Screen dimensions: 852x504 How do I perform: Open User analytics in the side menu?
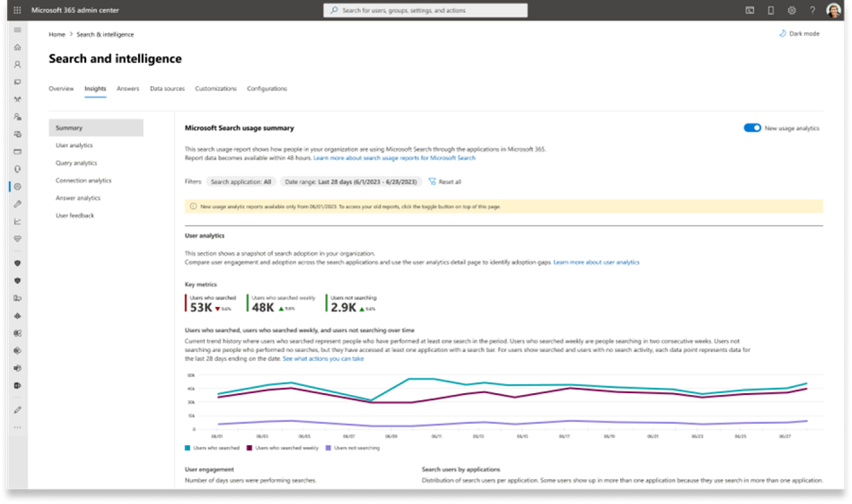tap(74, 146)
